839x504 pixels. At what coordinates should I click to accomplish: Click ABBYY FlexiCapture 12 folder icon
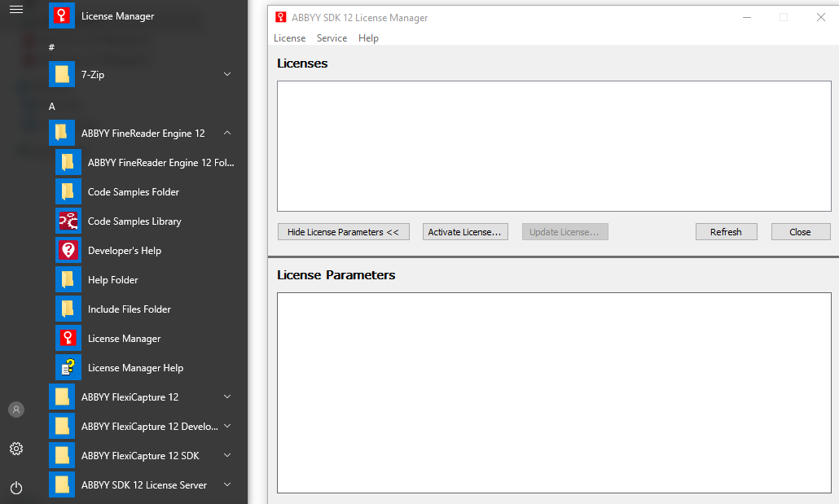62,397
